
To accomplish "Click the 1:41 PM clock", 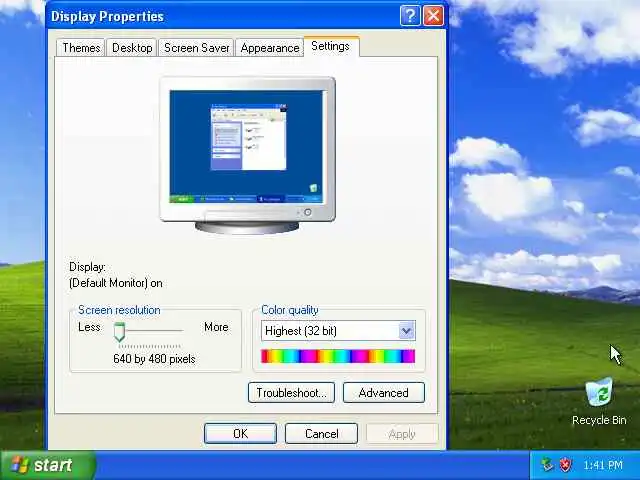I will coord(603,465).
